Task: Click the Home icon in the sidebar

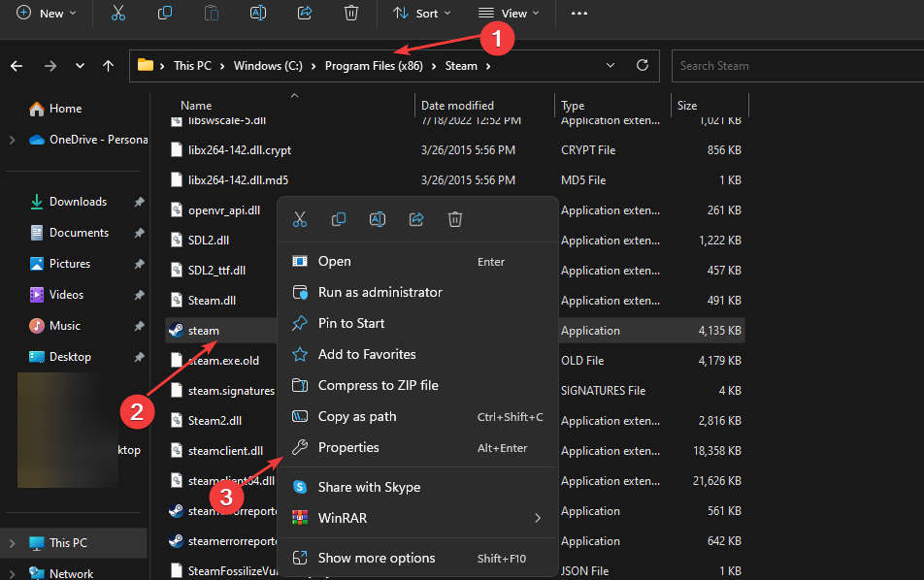Action: click(37, 109)
